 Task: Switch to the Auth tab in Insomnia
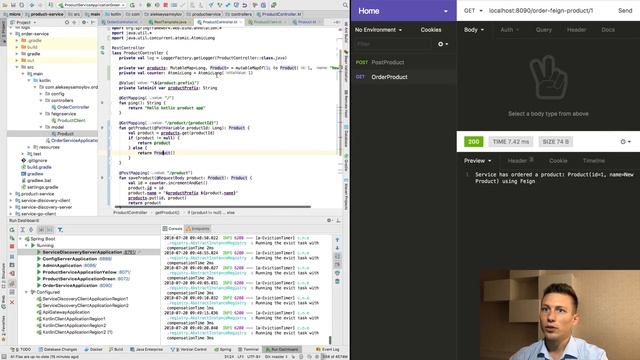point(509,30)
